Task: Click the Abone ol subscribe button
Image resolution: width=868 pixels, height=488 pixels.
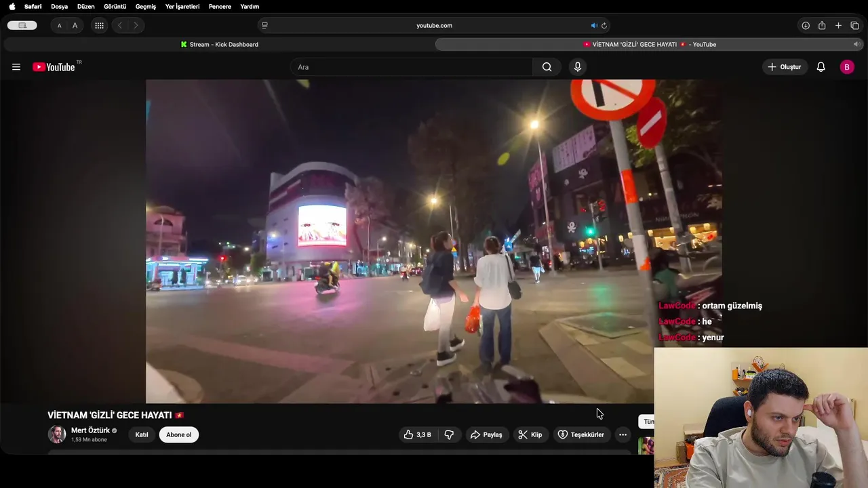Action: [x=179, y=435]
